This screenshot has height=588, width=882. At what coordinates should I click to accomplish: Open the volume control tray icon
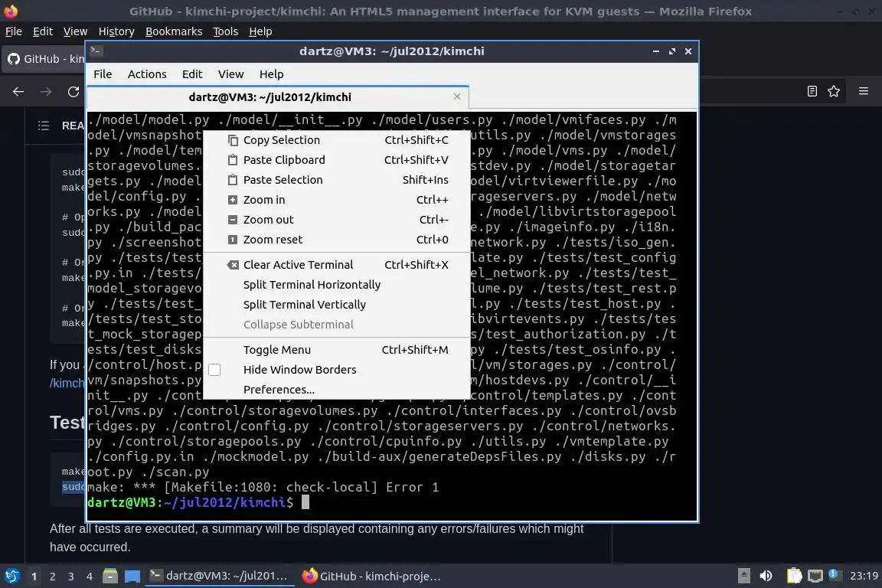coord(766,576)
